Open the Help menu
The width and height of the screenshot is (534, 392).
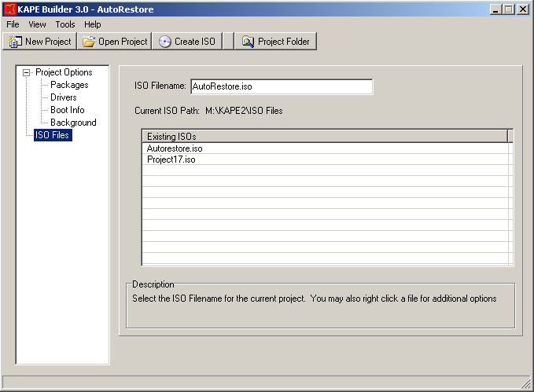pos(93,24)
